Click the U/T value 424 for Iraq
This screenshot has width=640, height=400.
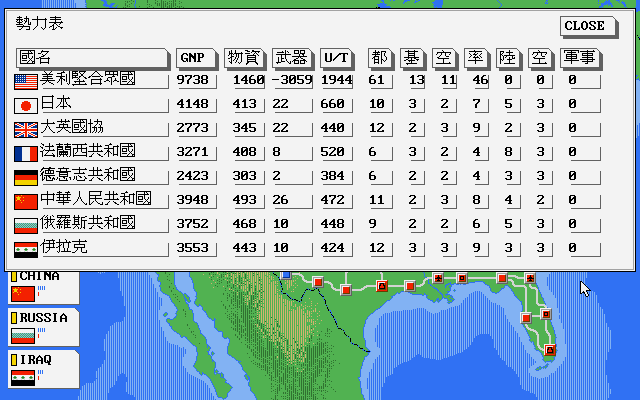[332, 248]
